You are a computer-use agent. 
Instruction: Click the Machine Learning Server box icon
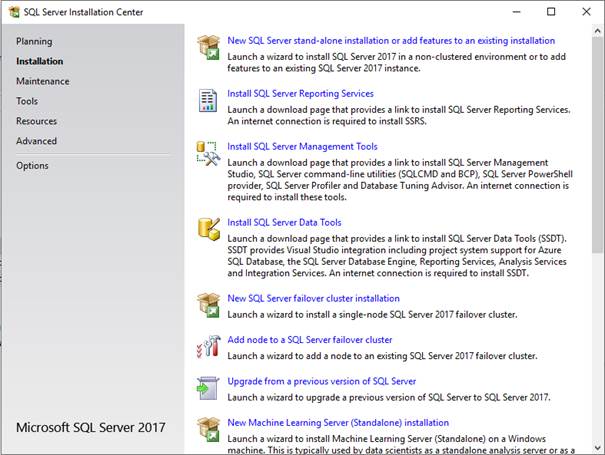(x=208, y=429)
